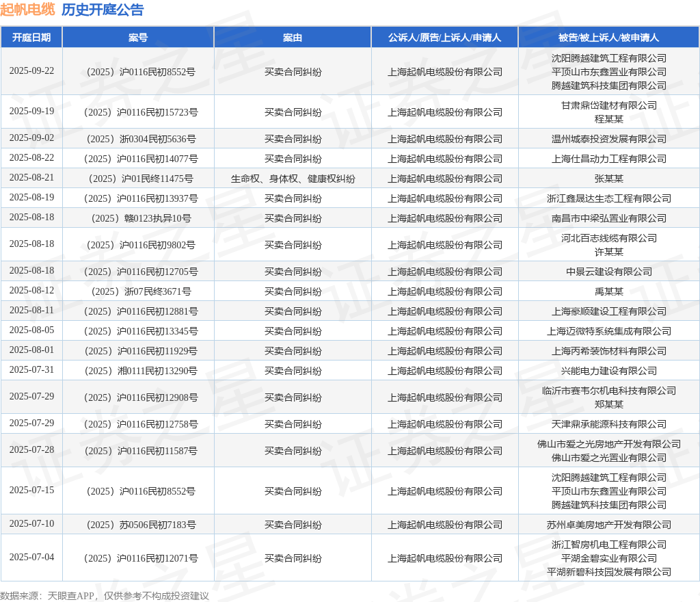Click defendant 中景云建设有限公司
The height and width of the screenshot is (602, 700).
tap(609, 272)
